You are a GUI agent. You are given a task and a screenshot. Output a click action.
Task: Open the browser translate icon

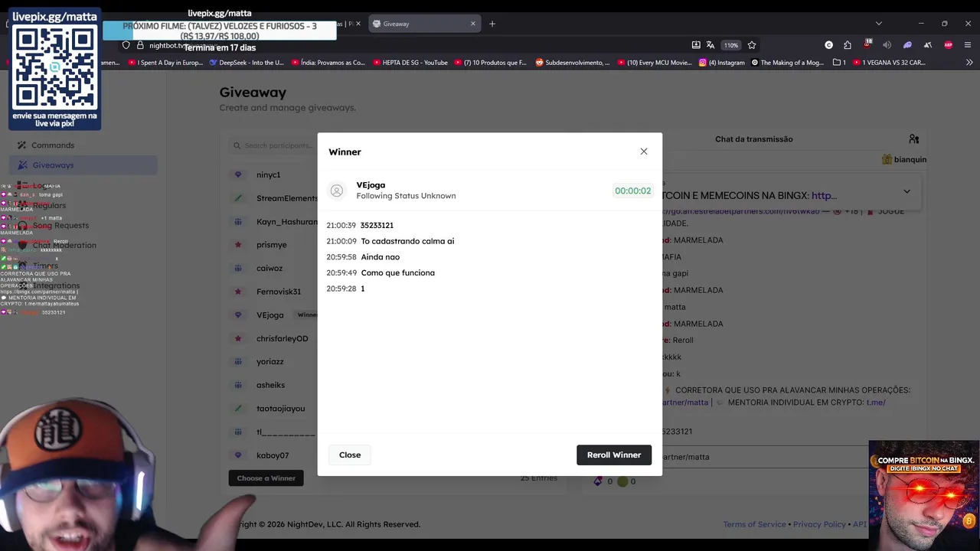(710, 45)
